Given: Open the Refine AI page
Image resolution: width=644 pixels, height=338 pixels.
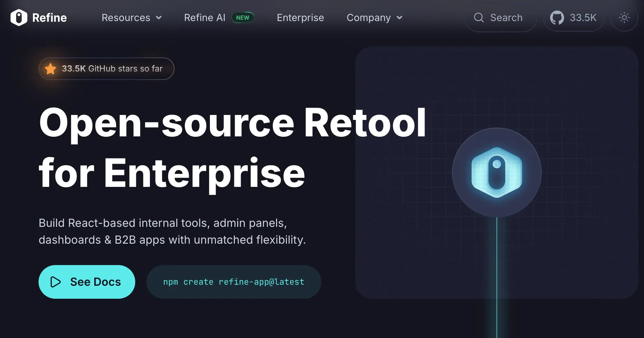Looking at the screenshot, I should pyautogui.click(x=205, y=18).
